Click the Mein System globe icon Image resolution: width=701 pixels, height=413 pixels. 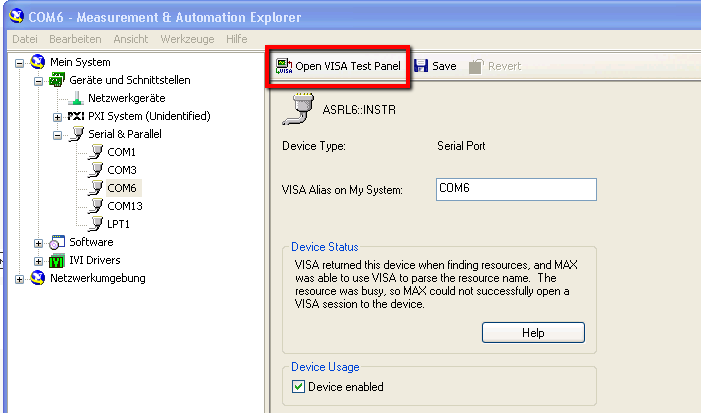tap(38, 62)
